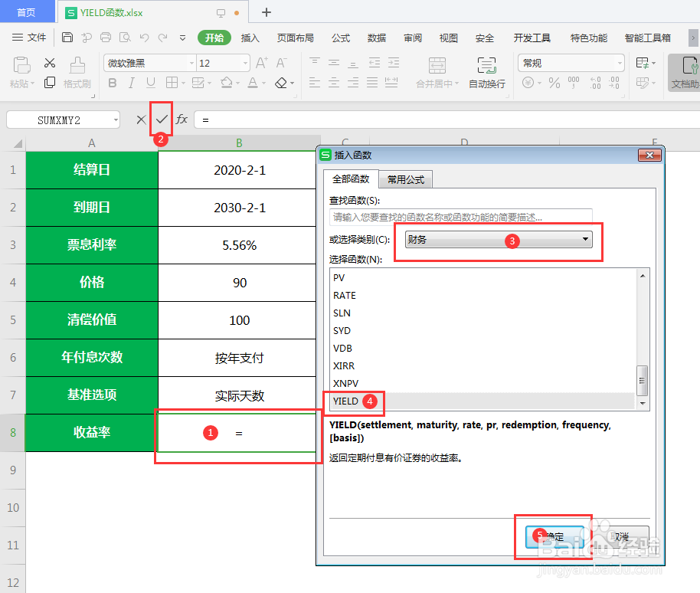700x593 pixels.
Task: Toggle Bold formatting
Action: pyautogui.click(x=113, y=83)
